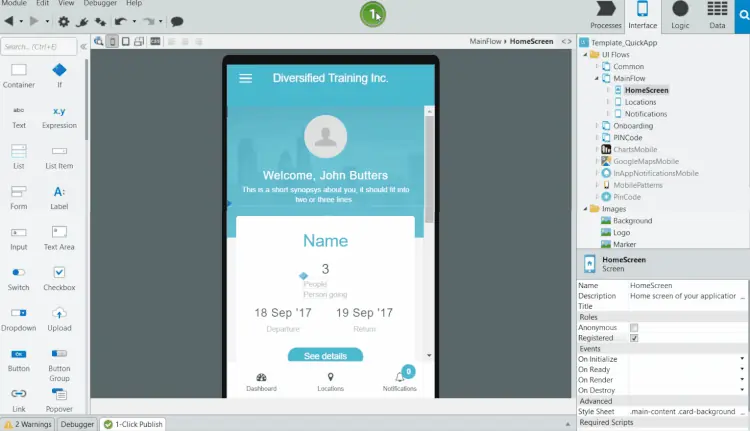
Task: Collapse the MainFlow tree node
Action: [596, 78]
